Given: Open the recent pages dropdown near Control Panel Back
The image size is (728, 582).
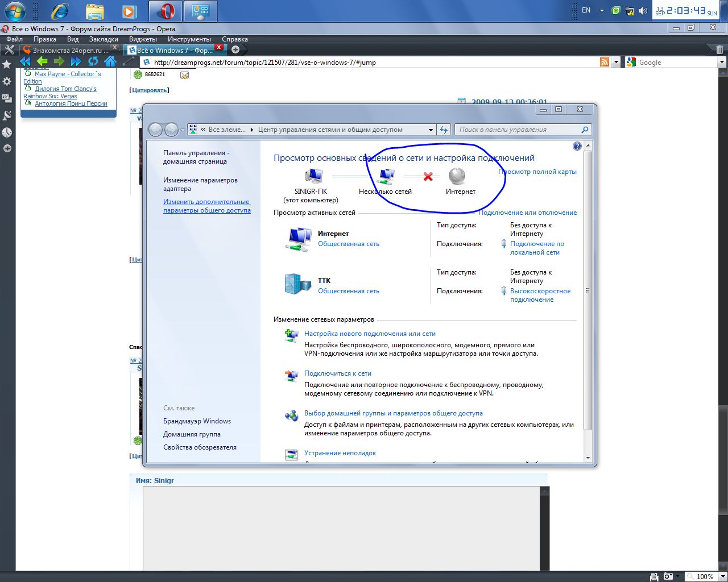Looking at the screenshot, I should [x=183, y=130].
